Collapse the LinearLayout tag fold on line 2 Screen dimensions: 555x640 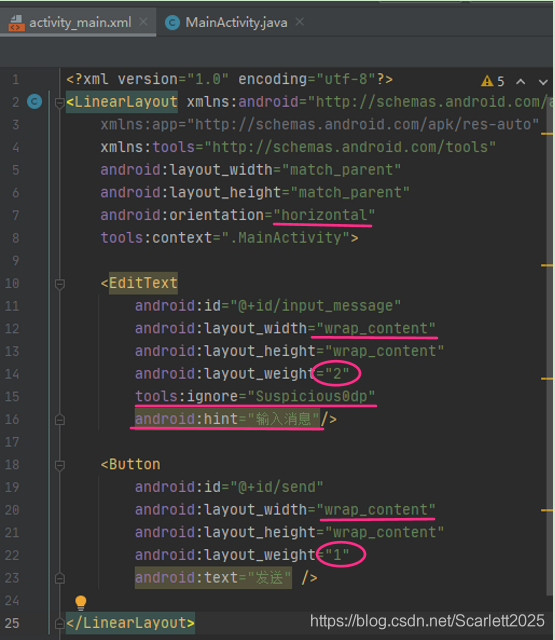(x=60, y=102)
